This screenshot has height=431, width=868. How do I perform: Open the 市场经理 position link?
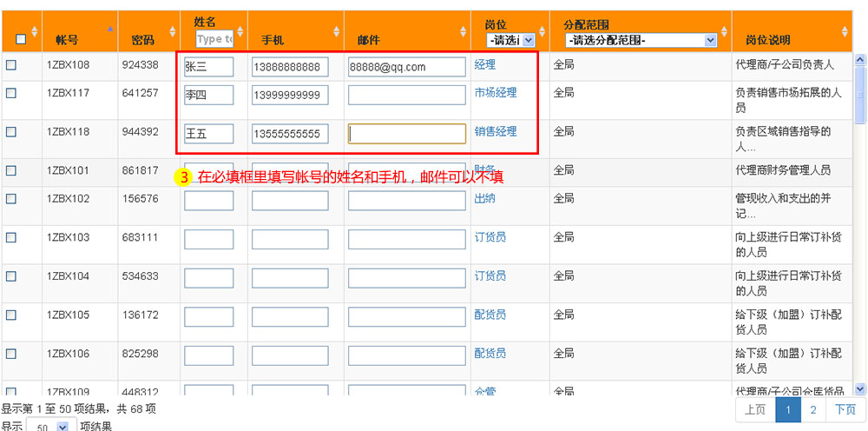pos(496,92)
